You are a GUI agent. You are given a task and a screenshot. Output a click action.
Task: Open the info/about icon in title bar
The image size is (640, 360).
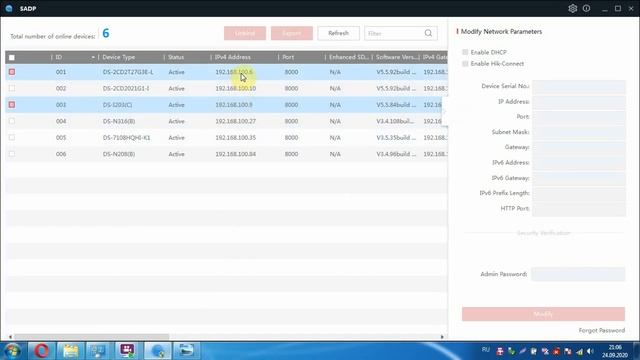(x=586, y=8)
